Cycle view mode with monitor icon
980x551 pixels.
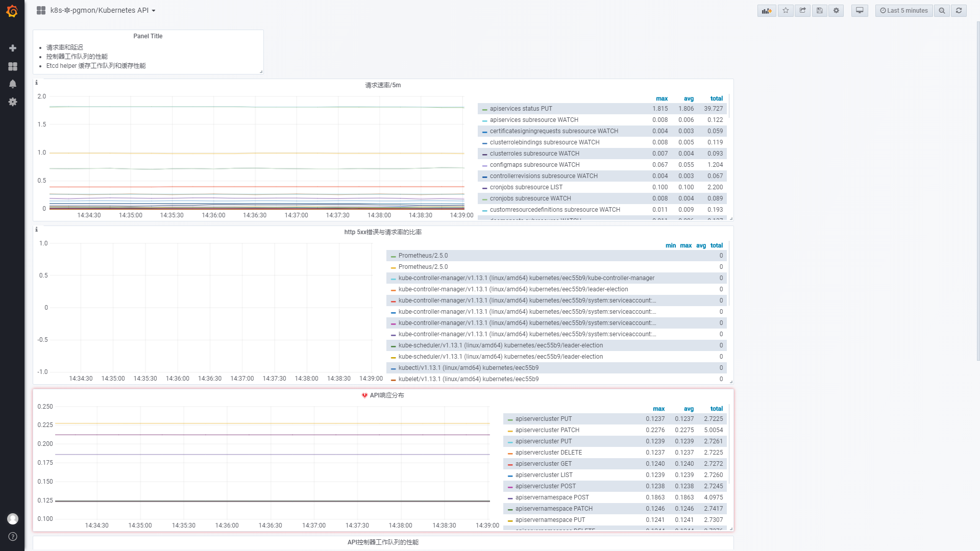860,11
